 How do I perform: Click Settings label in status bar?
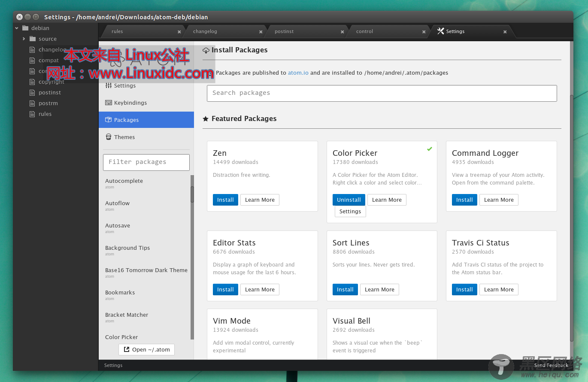pos(113,366)
